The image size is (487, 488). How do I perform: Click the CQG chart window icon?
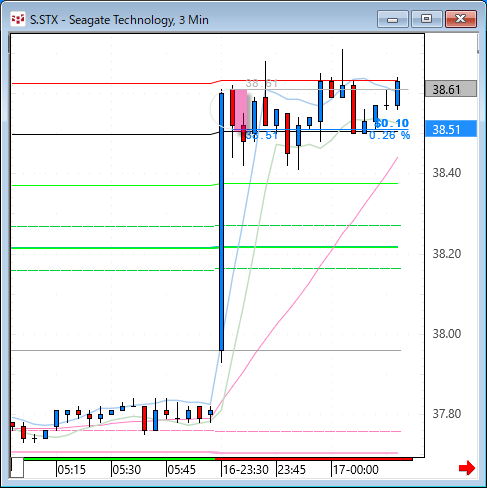click(18, 20)
